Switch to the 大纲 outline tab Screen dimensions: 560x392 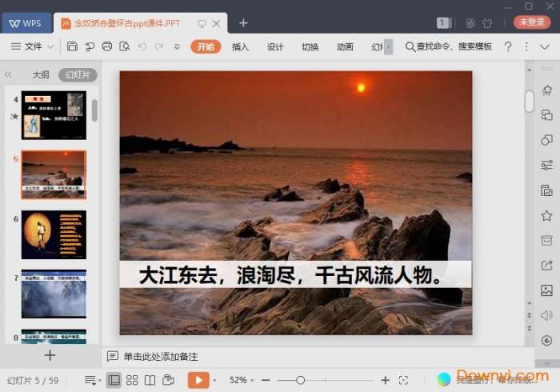pos(41,75)
